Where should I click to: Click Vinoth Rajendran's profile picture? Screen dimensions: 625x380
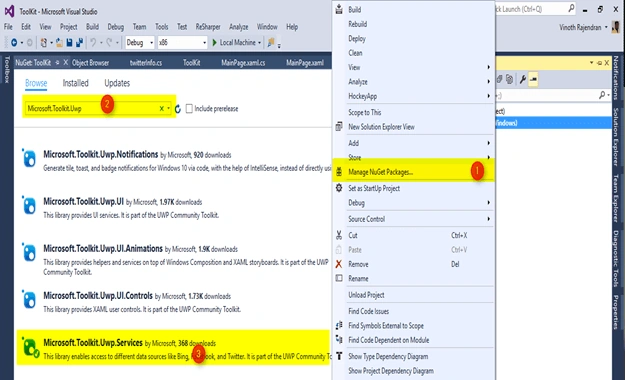616,27
